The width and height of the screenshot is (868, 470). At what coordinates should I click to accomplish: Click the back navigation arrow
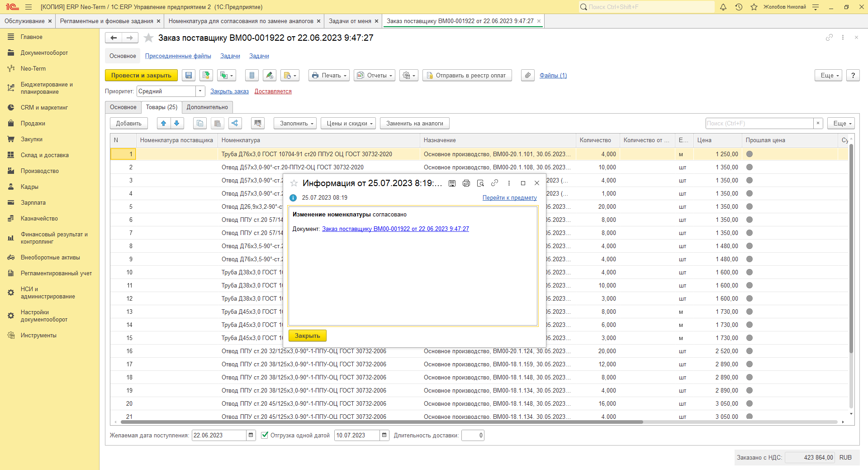click(x=114, y=38)
